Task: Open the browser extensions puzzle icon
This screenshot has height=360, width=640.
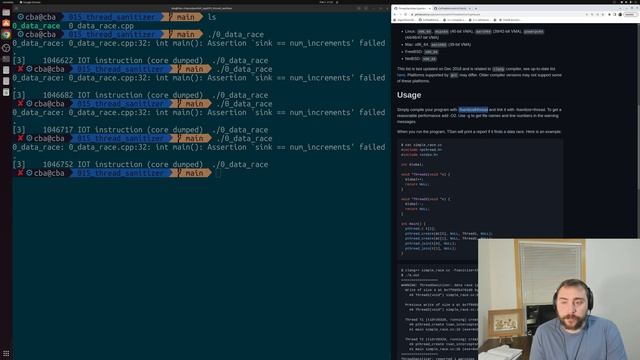Action: tap(609, 14)
